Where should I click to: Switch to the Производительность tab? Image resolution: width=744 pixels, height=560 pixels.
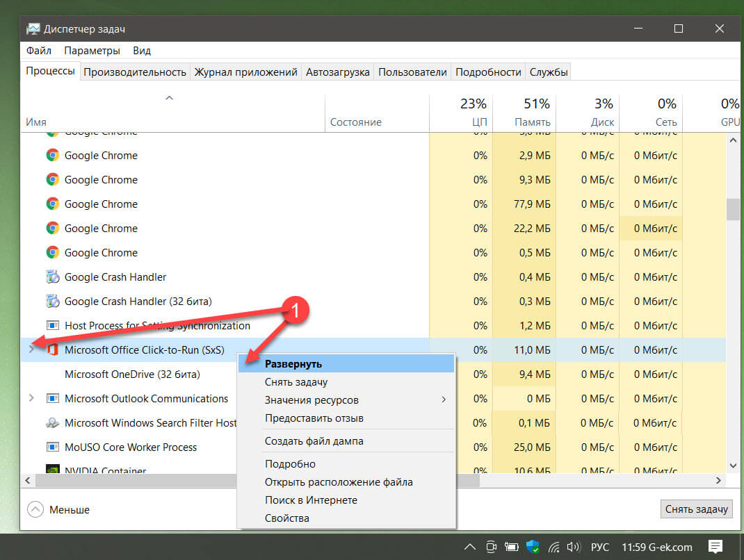click(x=135, y=72)
